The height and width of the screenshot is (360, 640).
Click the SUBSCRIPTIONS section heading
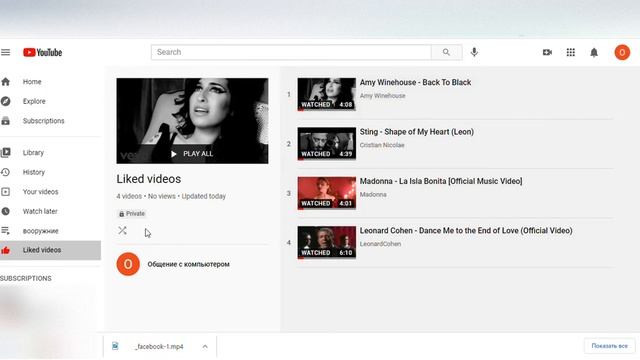point(26,278)
